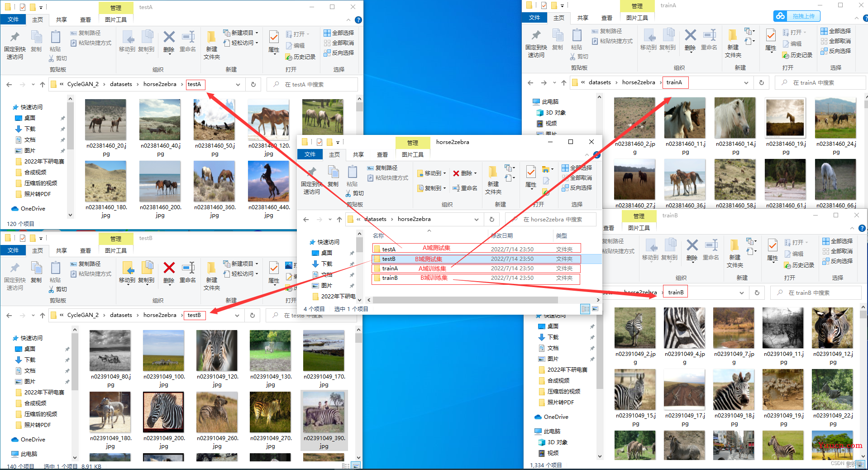Click New folder icon in trainA window
This screenshot has height=470, width=868.
tap(733, 43)
